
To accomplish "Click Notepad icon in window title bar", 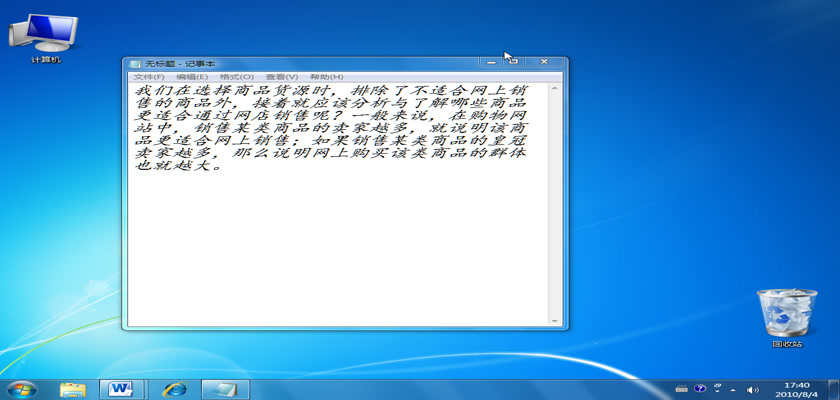I will click(135, 64).
